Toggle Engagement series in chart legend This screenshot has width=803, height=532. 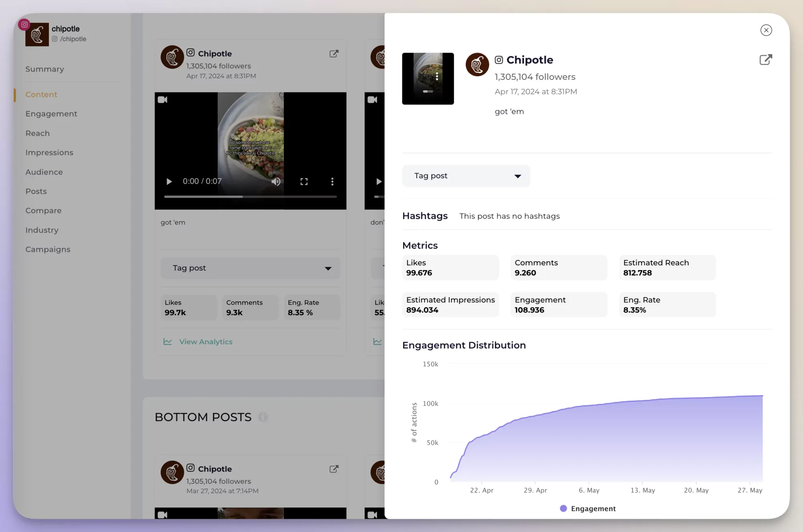click(588, 509)
